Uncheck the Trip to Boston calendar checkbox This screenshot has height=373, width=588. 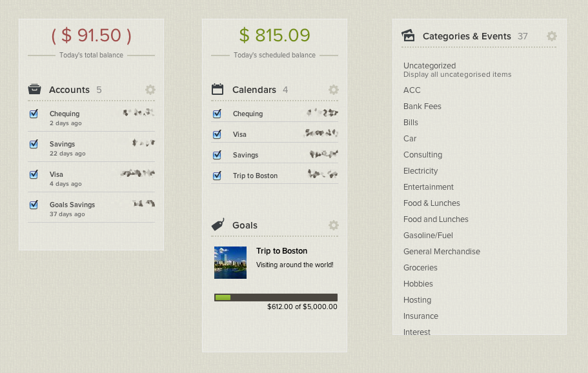[218, 176]
